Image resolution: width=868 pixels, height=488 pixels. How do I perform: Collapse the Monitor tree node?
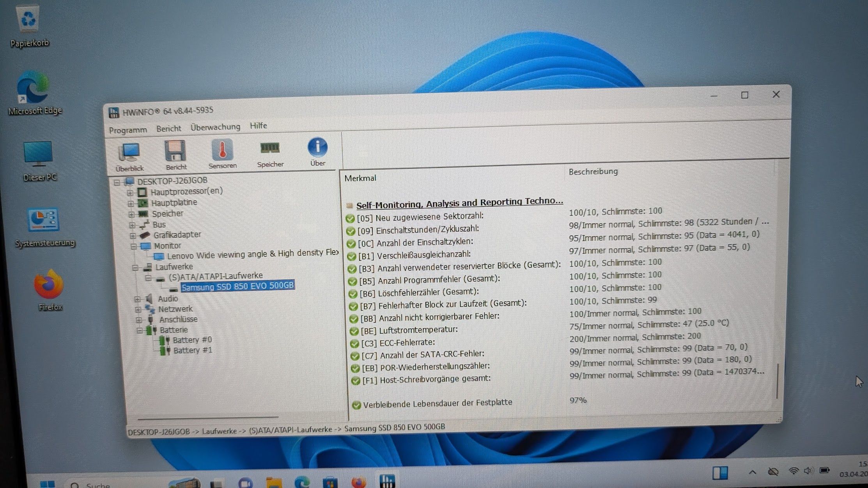tap(134, 246)
